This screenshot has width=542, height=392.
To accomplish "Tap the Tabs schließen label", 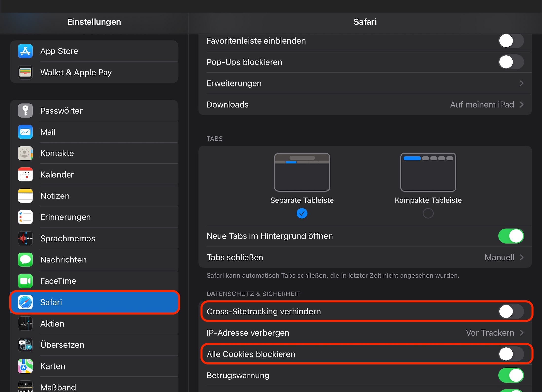I will [235, 257].
